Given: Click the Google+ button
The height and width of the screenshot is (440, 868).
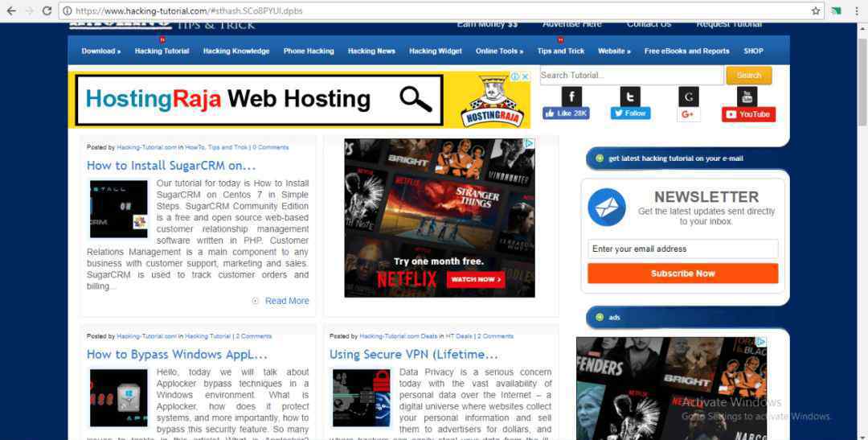Looking at the screenshot, I should pyautogui.click(x=688, y=114).
